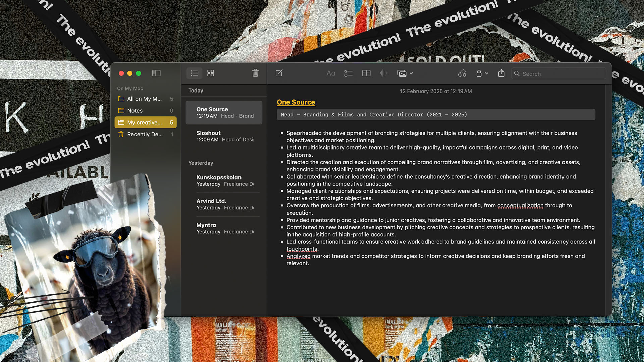Click the Today section header
Image resolution: width=644 pixels, height=362 pixels.
196,90
